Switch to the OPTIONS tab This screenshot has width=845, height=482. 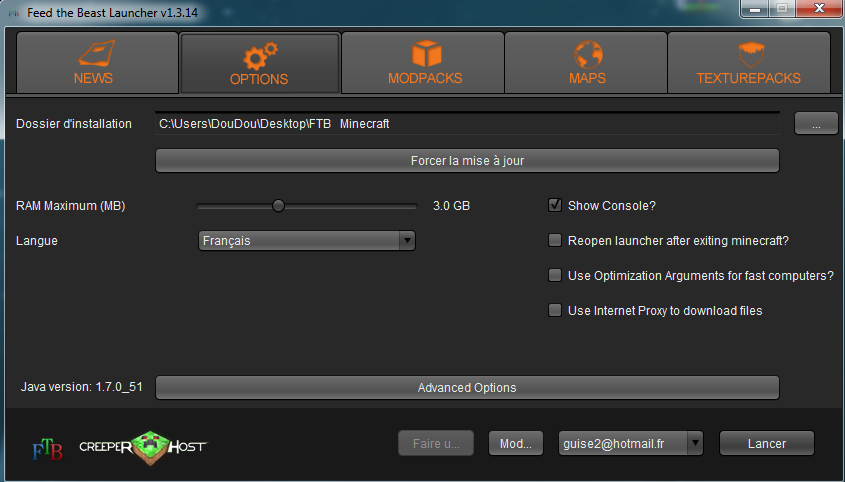pyautogui.click(x=260, y=63)
